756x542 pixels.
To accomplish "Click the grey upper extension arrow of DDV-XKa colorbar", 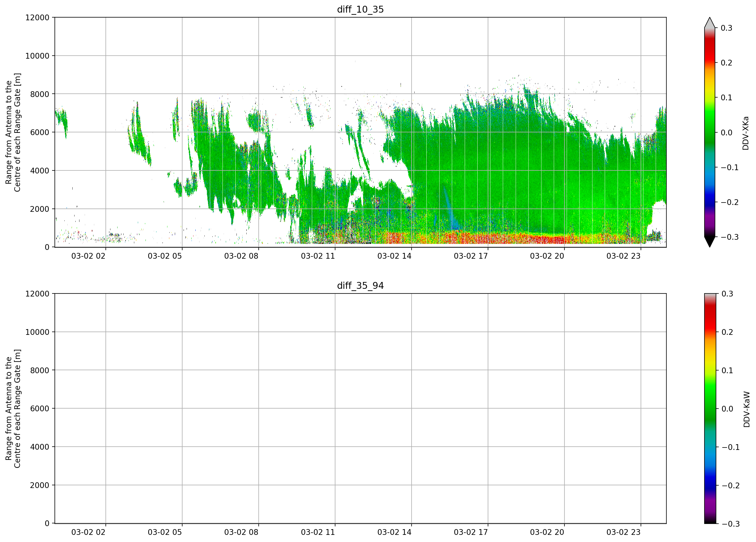I will tap(710, 23).
